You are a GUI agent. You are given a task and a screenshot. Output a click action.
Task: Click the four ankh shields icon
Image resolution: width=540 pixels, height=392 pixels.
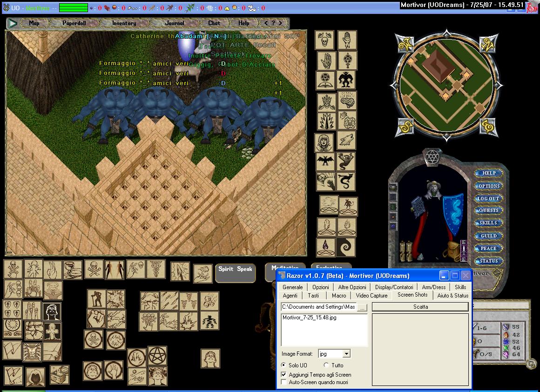(x=13, y=309)
